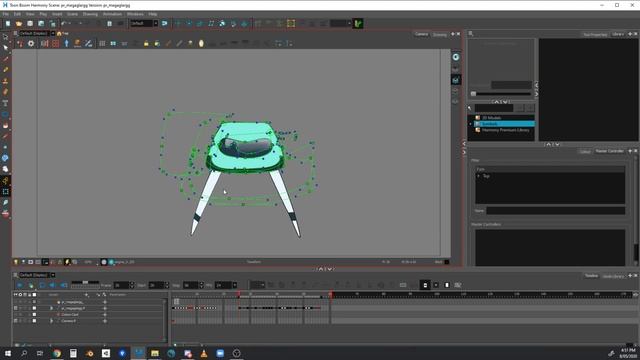Viewport: 640px width, 360px height.
Task: Click the Save scene icon
Action: 30,24
